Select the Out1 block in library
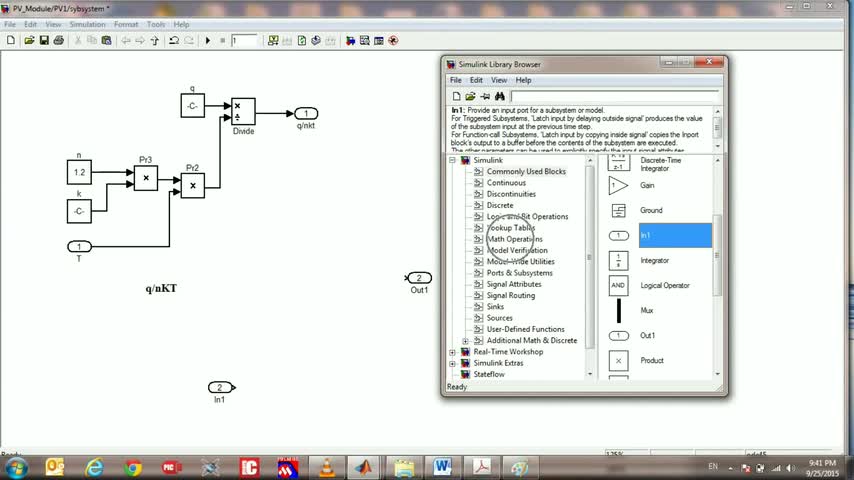The image size is (854, 480). [x=648, y=336]
